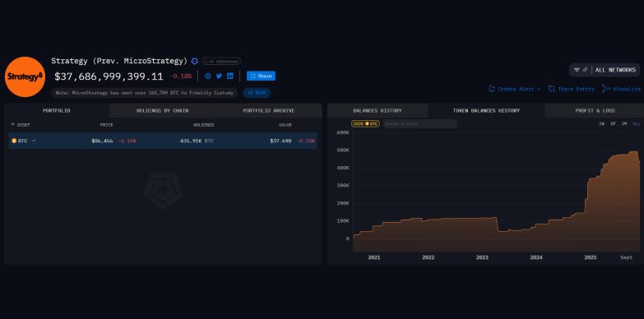Click the green trend icon beside BTC

(34, 141)
